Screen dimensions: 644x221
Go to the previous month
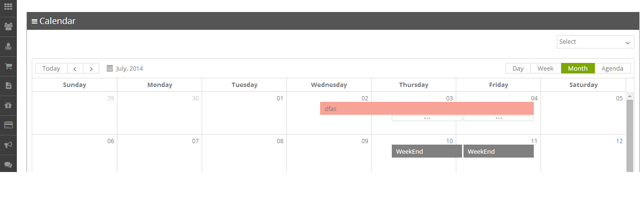coord(75,68)
